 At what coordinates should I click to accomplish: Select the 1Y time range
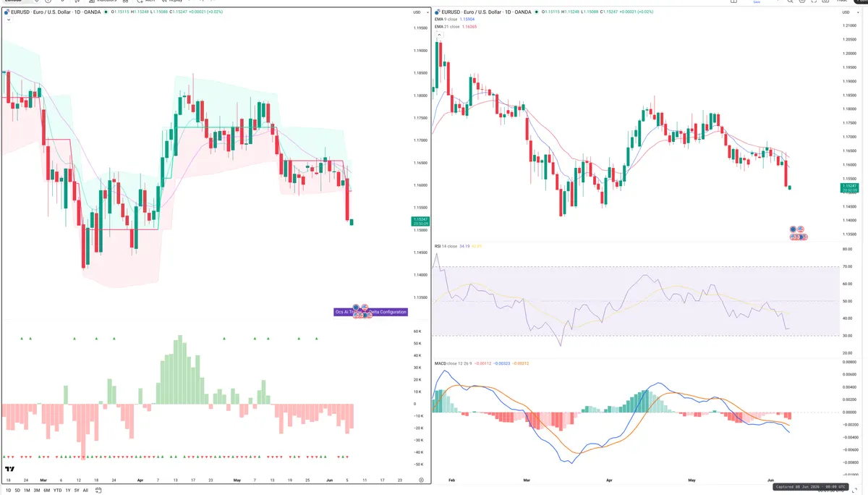pyautogui.click(x=68, y=490)
